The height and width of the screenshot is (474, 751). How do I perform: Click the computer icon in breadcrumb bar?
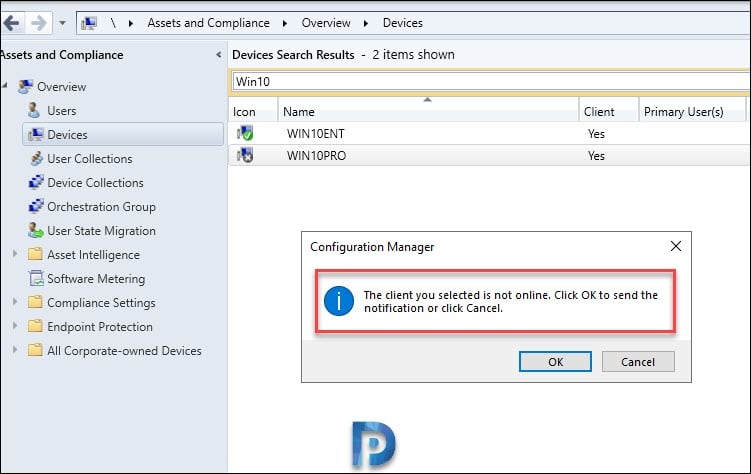coord(90,23)
